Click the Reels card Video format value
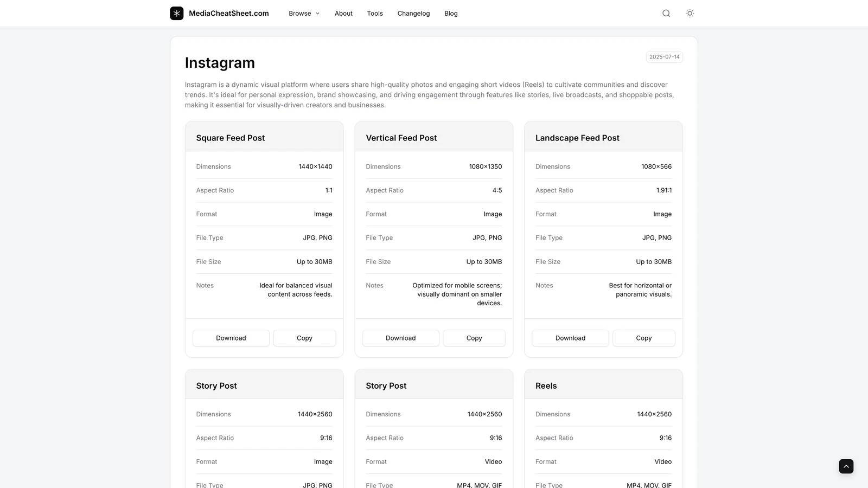 [663, 462]
